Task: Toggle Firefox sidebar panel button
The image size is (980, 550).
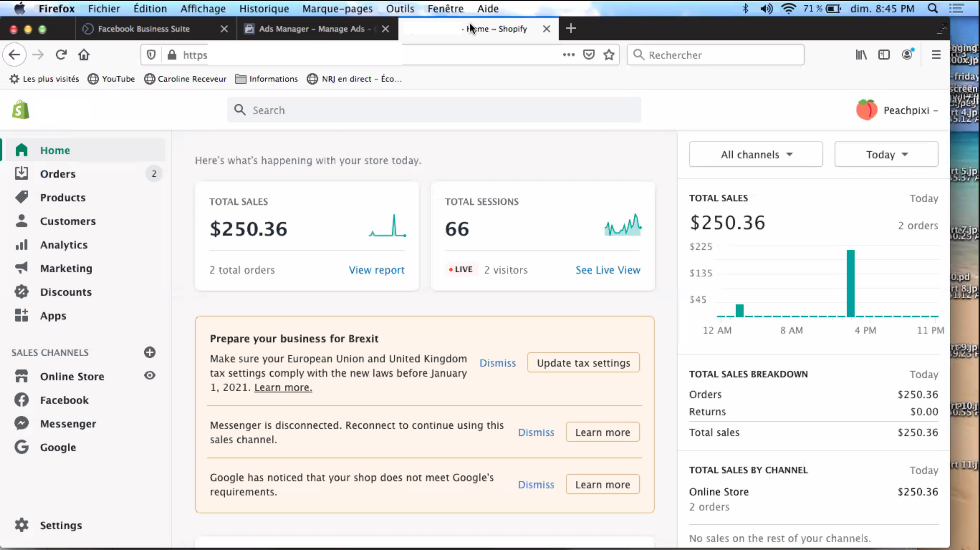Action: pyautogui.click(x=884, y=55)
